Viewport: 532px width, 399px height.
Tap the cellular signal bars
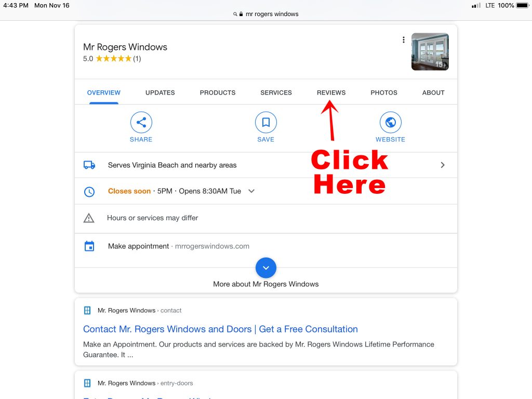(x=476, y=5)
